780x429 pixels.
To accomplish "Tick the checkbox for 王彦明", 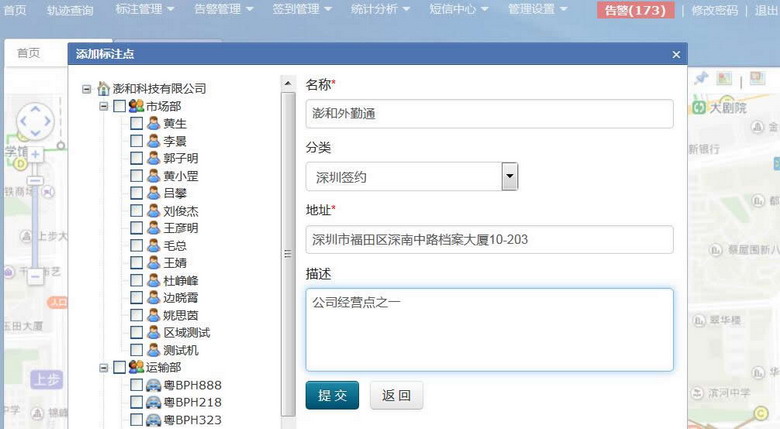I will [x=136, y=227].
